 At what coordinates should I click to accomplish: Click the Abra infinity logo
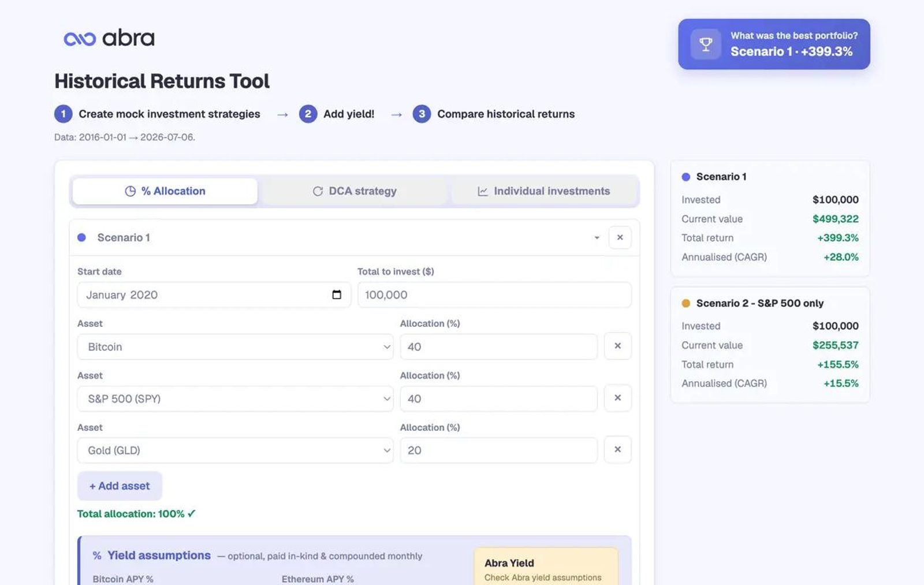80,39
